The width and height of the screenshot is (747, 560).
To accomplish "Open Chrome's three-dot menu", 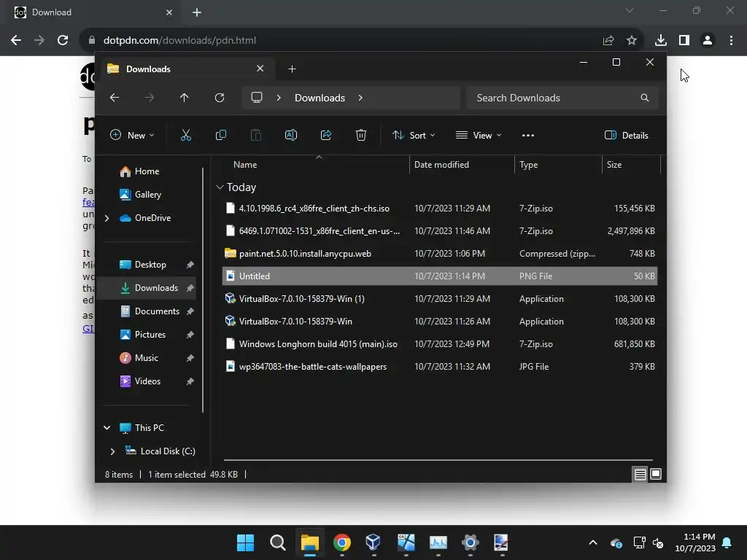I will pos(731,41).
